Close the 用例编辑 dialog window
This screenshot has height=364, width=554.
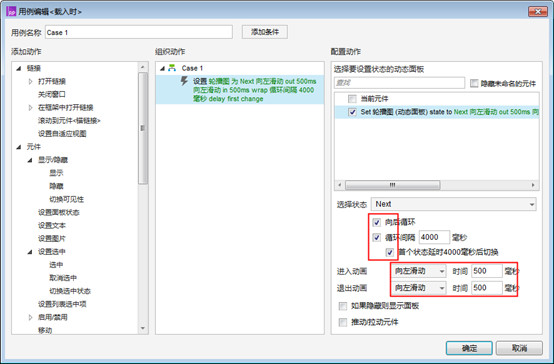pos(538,11)
